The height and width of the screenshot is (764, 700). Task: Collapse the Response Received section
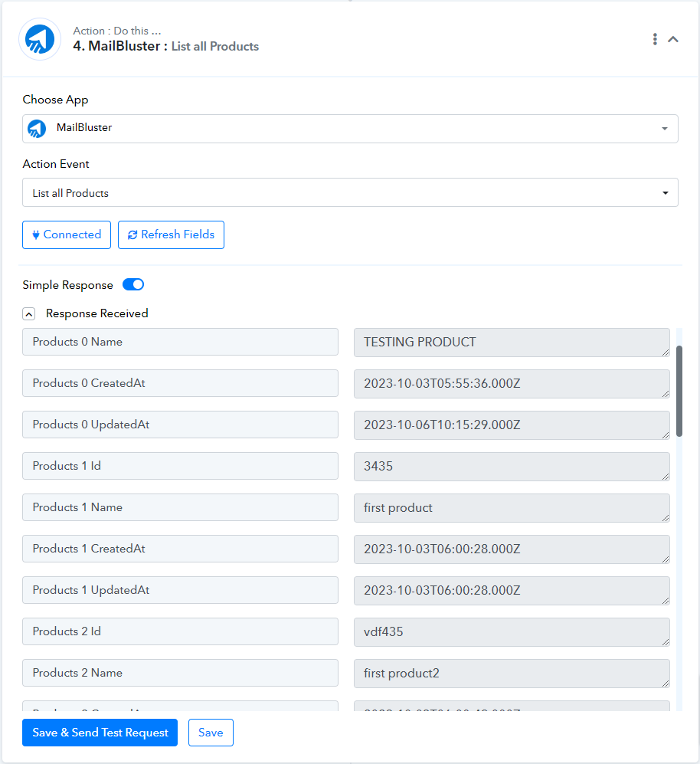click(29, 313)
